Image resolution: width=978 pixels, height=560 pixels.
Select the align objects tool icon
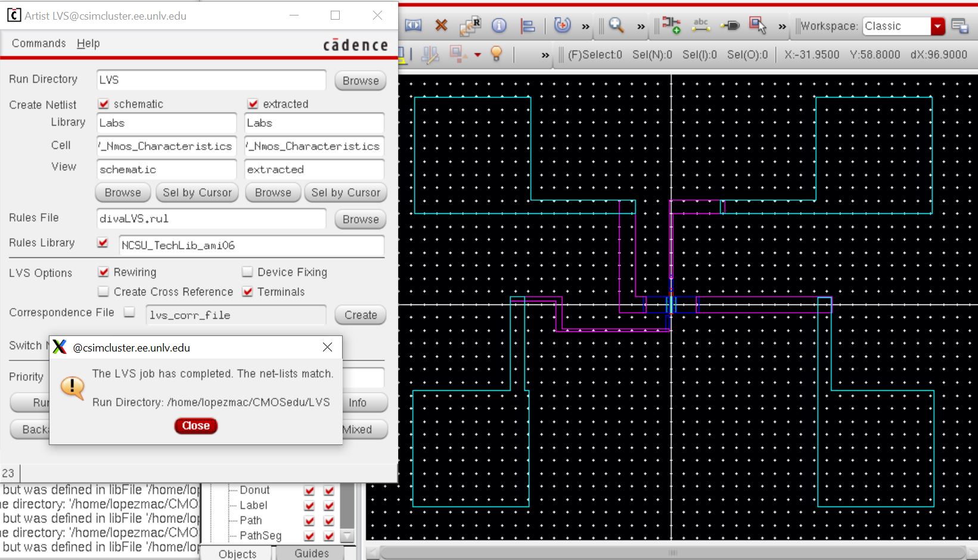(527, 26)
